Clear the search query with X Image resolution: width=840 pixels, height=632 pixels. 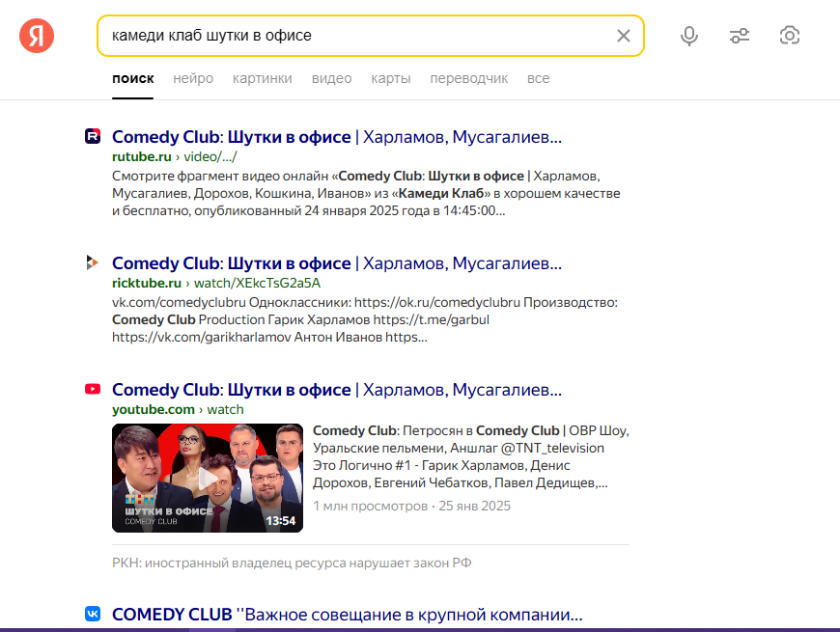(624, 36)
